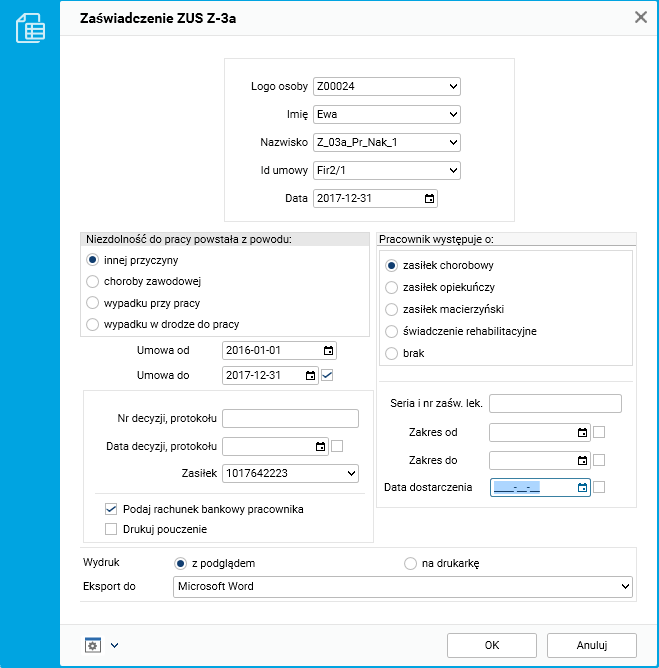
Task: Toggle checkbox beside Zakres do
Action: (599, 460)
